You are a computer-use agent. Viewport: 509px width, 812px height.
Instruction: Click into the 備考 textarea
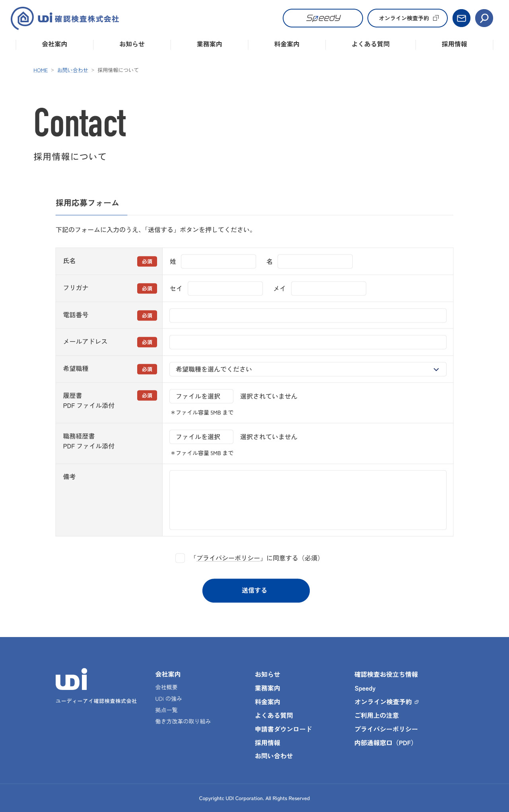coord(307,500)
